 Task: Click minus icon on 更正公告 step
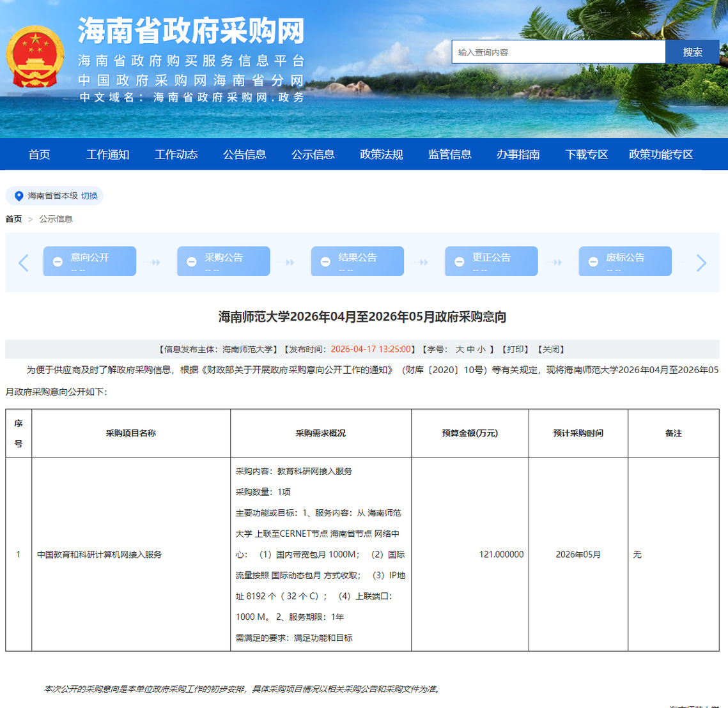pyautogui.click(x=459, y=262)
